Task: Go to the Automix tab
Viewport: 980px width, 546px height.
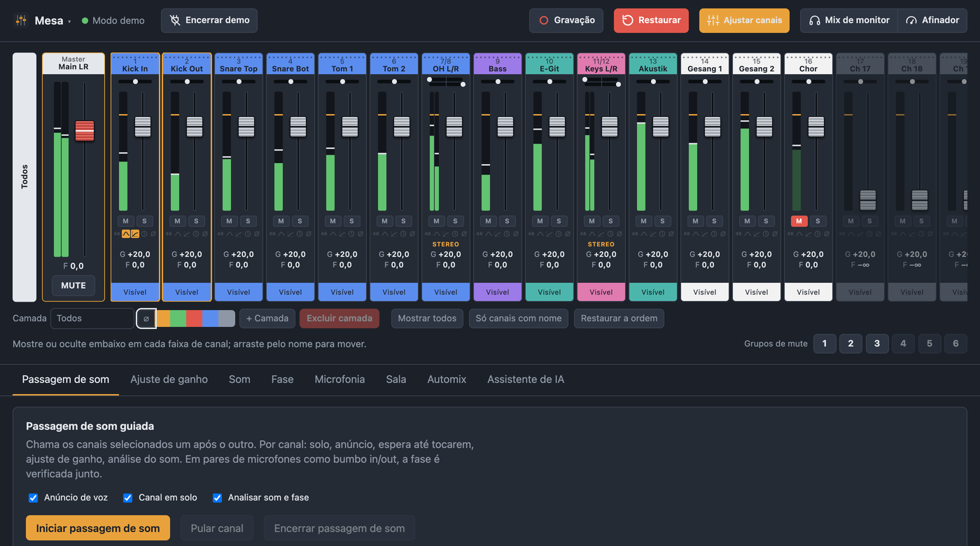Action: pos(447,379)
